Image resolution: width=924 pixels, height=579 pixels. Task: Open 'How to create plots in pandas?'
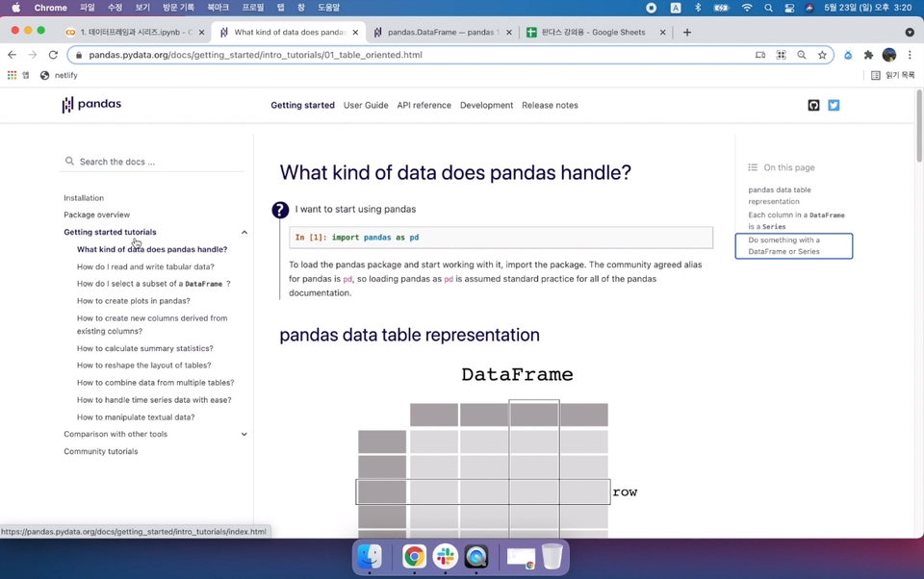coord(134,301)
